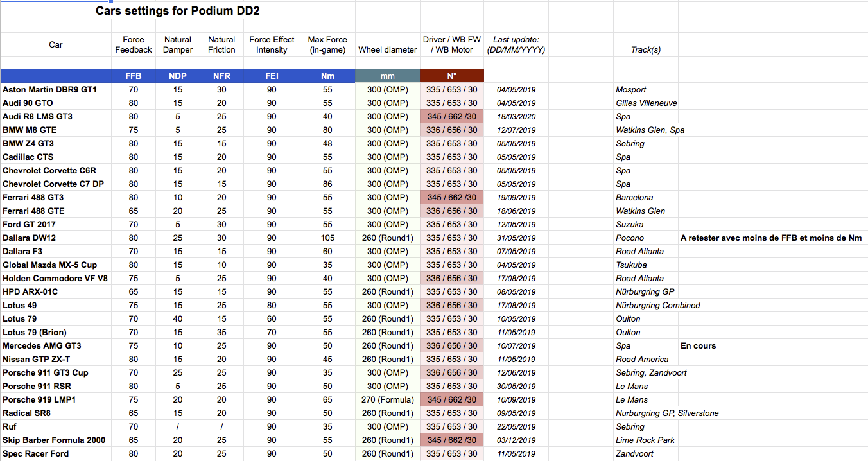The image size is (868, 461).
Task: Select the 'Audi R8 LMS GT3' row name
Action: (56, 116)
